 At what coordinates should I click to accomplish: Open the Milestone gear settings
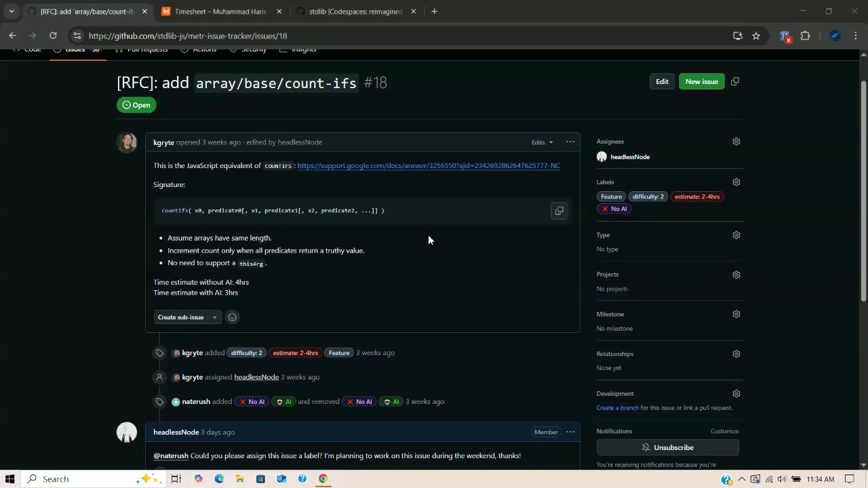[x=736, y=314]
